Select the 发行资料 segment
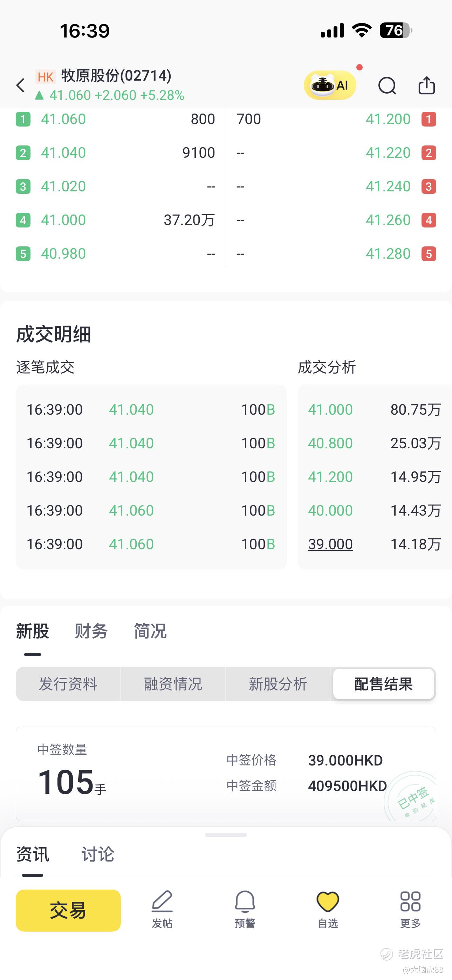This screenshot has width=452, height=980. tap(68, 684)
